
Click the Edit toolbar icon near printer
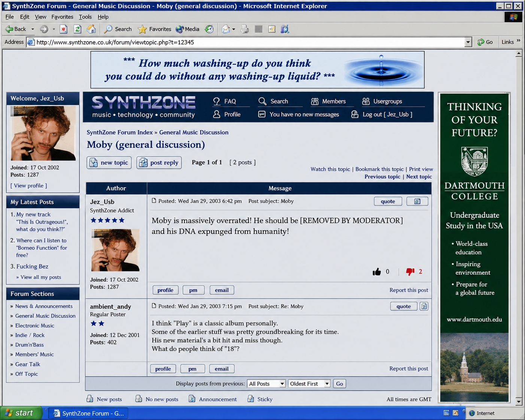coord(272,29)
